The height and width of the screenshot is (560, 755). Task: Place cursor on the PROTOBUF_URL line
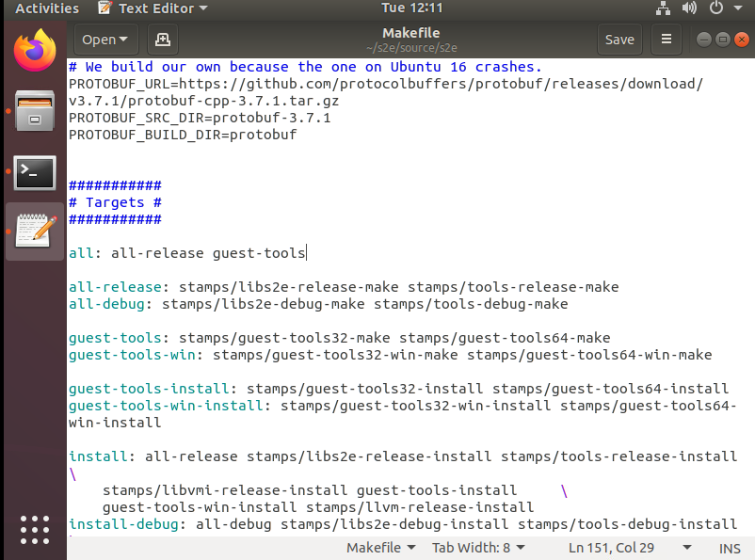pyautogui.click(x=385, y=84)
